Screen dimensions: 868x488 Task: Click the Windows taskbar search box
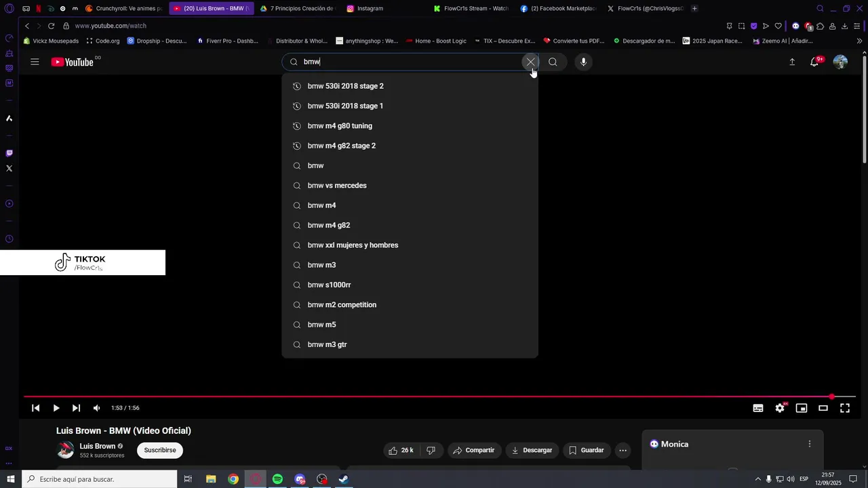pos(99,479)
